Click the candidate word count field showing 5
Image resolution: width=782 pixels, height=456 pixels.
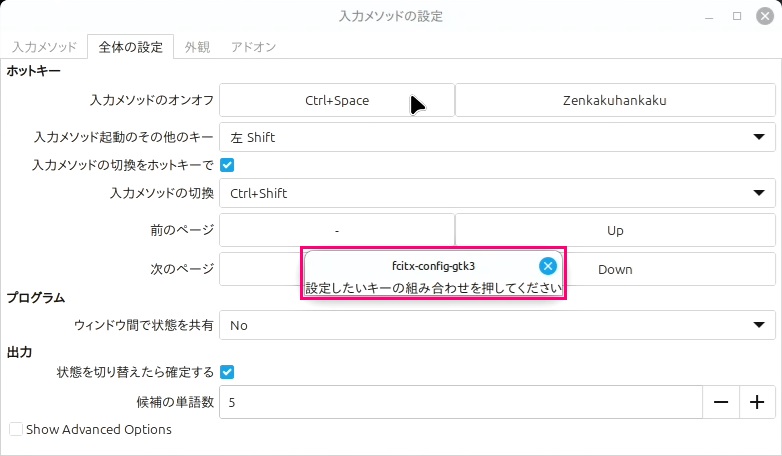(x=460, y=402)
